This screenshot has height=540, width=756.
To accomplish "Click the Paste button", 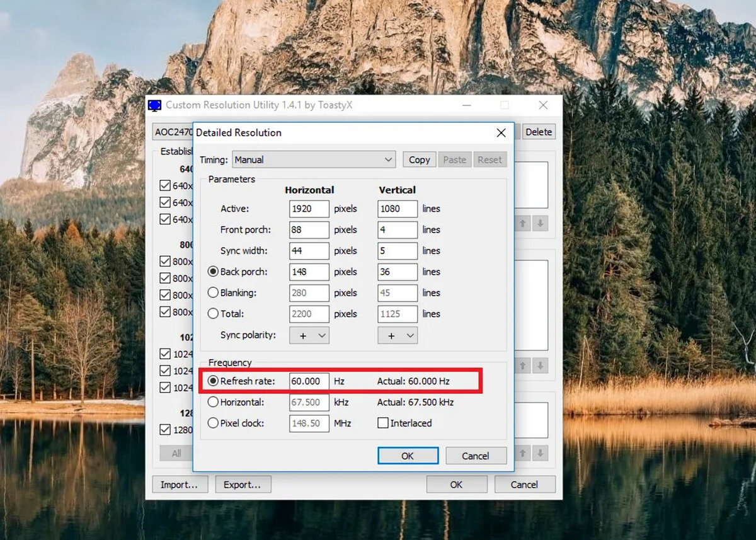I will [x=454, y=159].
